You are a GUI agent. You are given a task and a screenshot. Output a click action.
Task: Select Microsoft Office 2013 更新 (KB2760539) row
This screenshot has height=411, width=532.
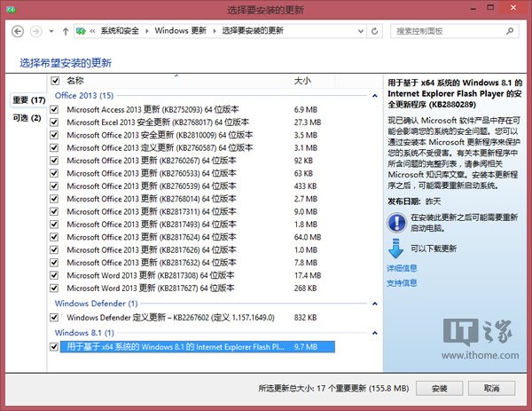click(198, 186)
